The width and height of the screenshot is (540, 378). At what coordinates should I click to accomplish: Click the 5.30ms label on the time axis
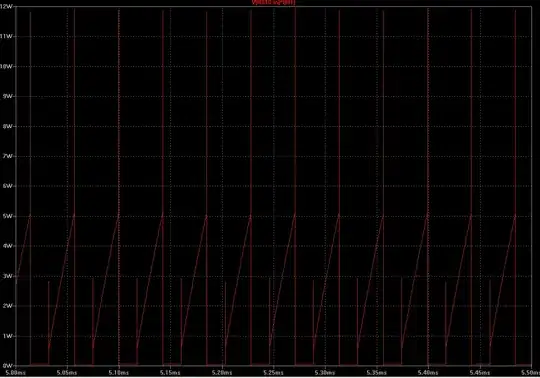[x=325, y=373]
